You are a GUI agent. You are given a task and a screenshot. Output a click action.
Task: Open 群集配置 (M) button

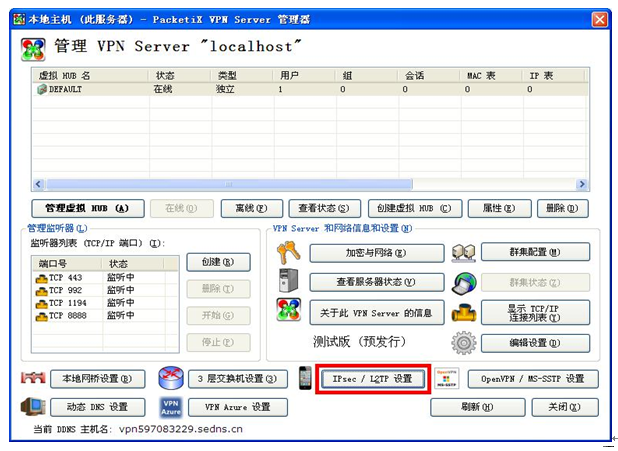tap(535, 252)
